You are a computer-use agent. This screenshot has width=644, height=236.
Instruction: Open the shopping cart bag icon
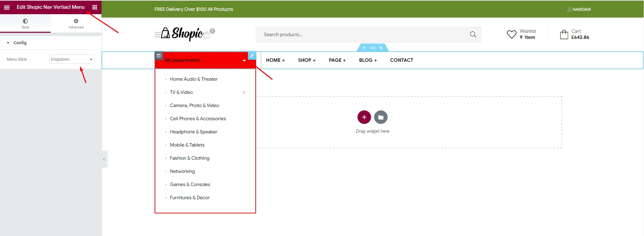pyautogui.click(x=564, y=34)
